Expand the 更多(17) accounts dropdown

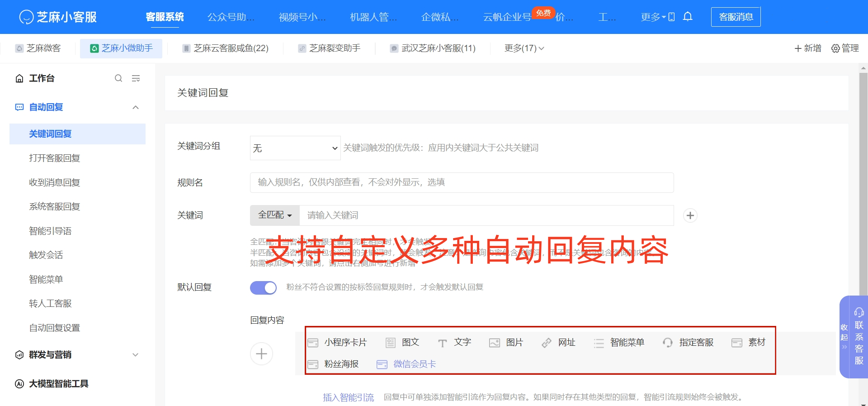(524, 48)
